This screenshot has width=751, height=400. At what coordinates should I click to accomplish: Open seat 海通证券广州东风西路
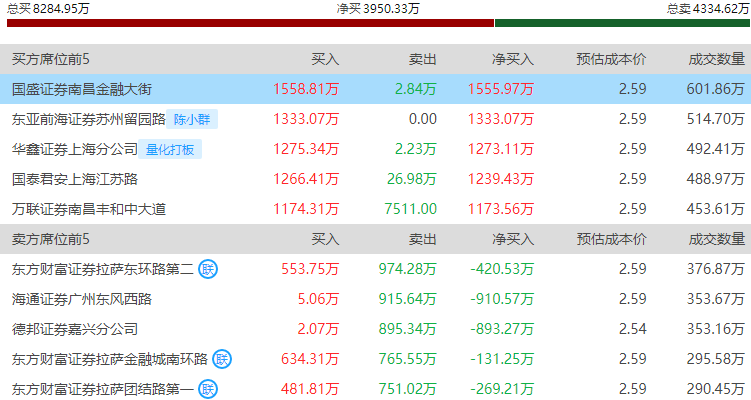[82, 299]
